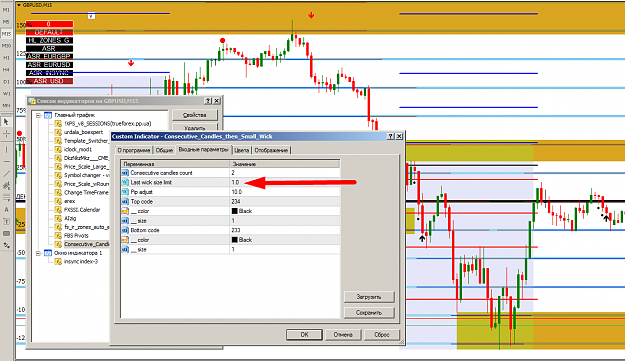625x361 pixels.
Task: Select FBS Pivots indicator entry
Action: click(76, 235)
